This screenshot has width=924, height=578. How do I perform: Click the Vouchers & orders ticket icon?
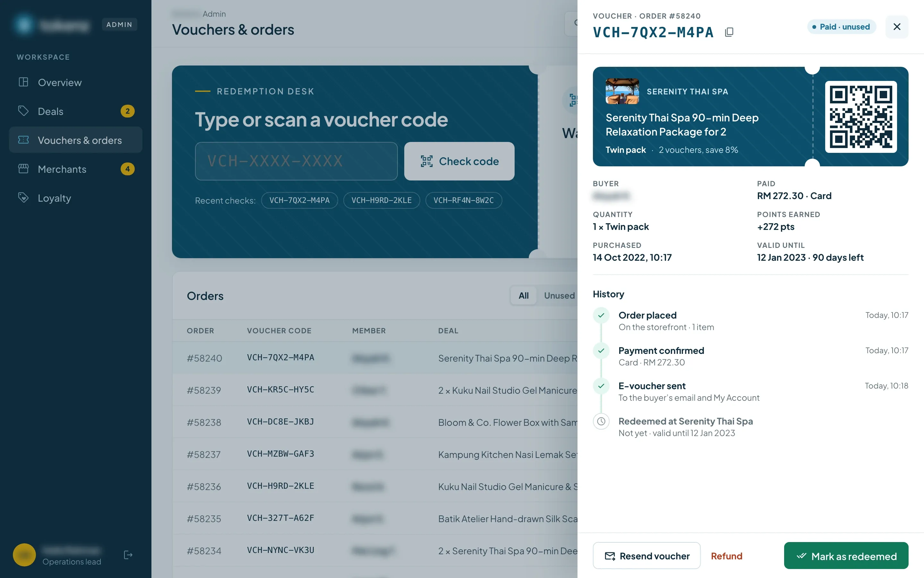23,140
